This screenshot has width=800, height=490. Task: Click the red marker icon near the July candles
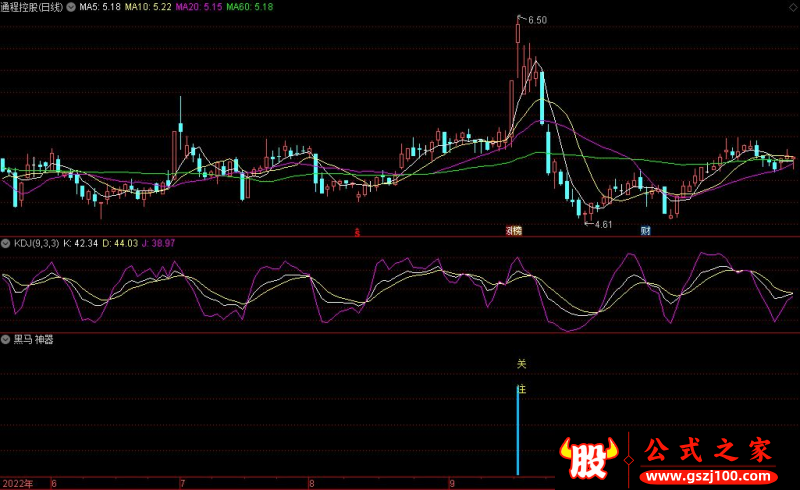pyautogui.click(x=359, y=231)
